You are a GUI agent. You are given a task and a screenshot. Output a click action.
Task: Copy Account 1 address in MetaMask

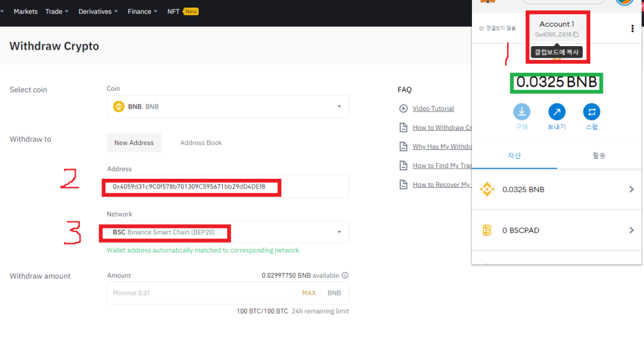click(557, 29)
